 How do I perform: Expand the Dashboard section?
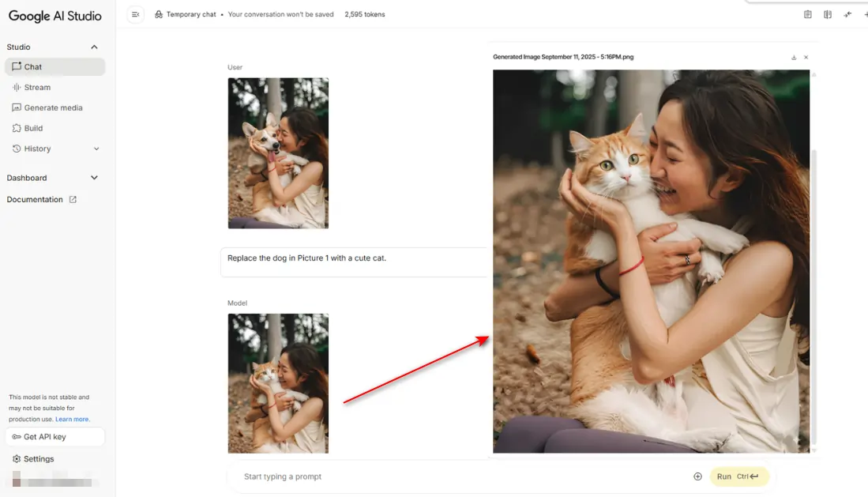pyautogui.click(x=95, y=178)
